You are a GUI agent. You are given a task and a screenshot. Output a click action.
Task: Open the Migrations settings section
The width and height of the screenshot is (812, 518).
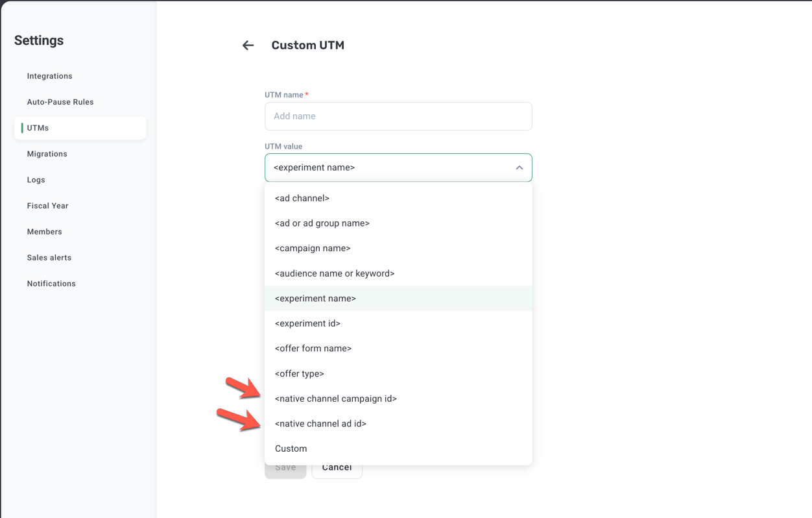tap(47, 154)
